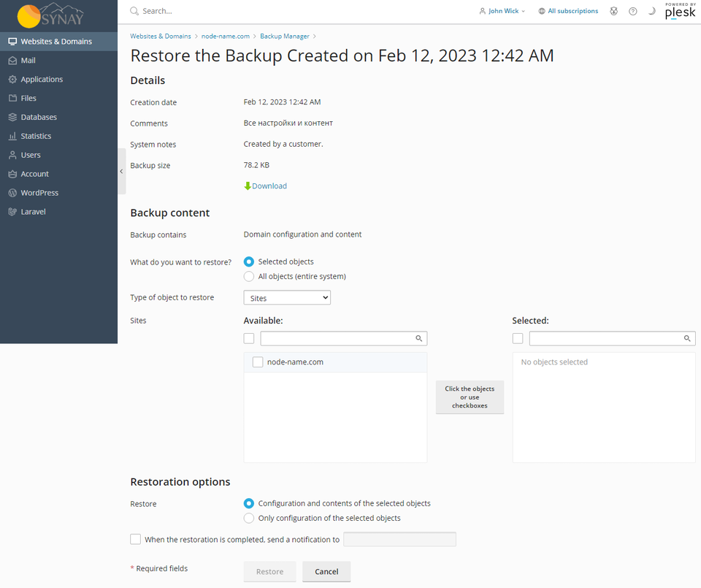Click search icon in Selected filter
Image resolution: width=701 pixels, height=588 pixels.
687,338
